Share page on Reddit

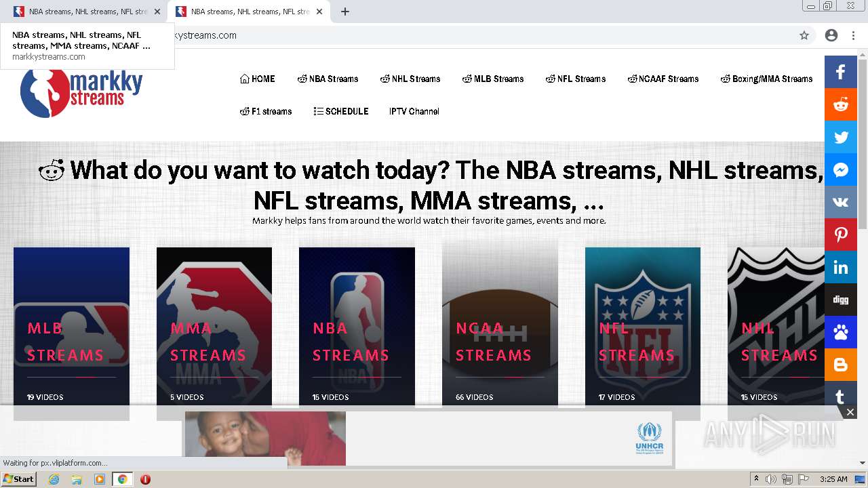point(841,104)
